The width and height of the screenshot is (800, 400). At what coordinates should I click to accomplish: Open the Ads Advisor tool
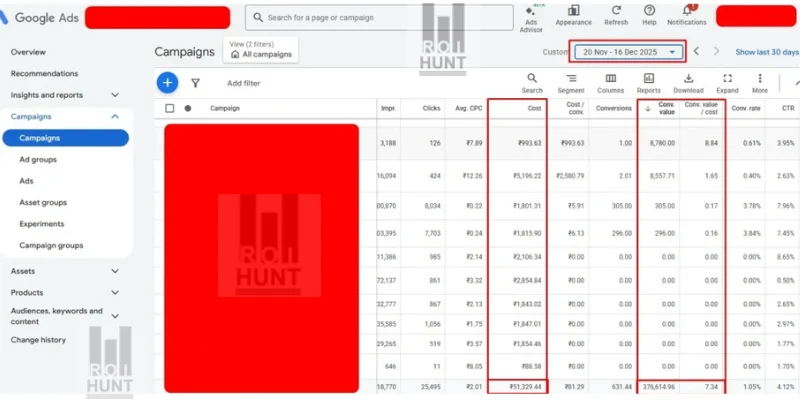pyautogui.click(x=531, y=19)
